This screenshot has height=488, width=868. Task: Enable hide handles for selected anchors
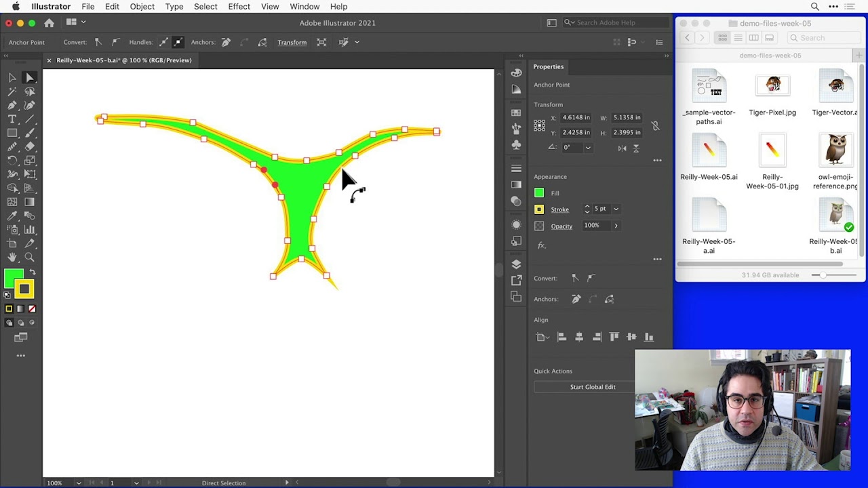[x=178, y=42]
